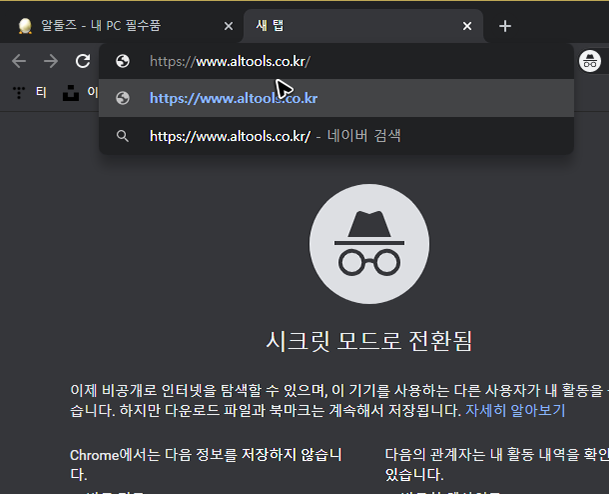Open the incognito profile icon in the toolbar
The width and height of the screenshot is (609, 494).
590,61
